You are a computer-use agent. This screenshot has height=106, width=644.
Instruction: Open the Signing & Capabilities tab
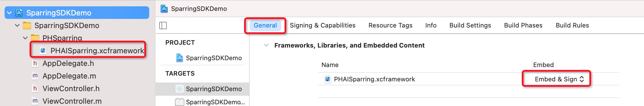(323, 25)
